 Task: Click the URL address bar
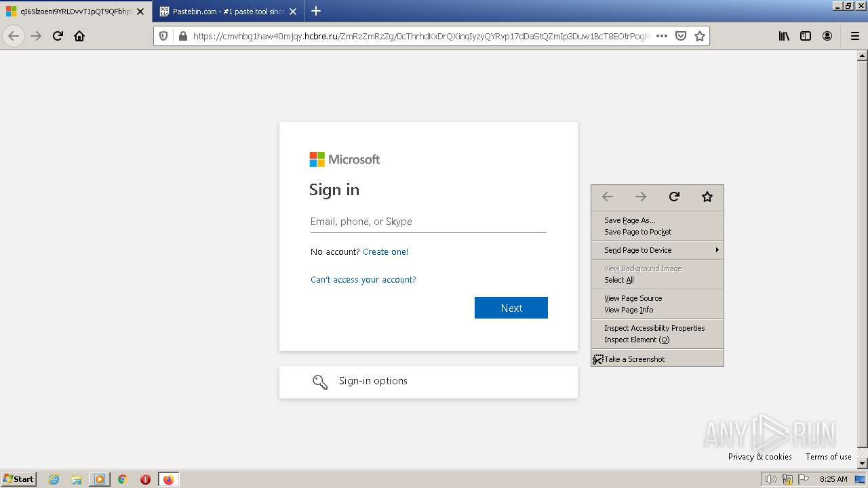(420, 36)
